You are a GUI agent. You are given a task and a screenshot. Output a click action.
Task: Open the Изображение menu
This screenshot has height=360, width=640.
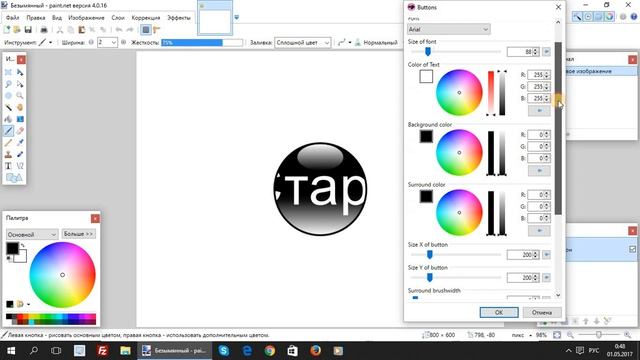click(x=86, y=18)
